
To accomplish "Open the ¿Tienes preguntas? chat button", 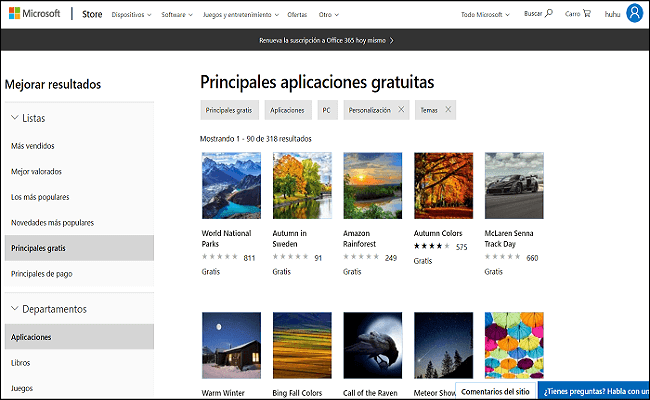I will pos(594,391).
